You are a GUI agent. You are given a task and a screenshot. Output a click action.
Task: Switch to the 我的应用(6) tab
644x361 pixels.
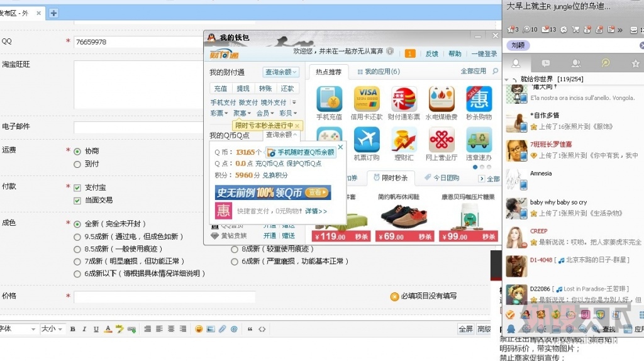click(x=378, y=72)
